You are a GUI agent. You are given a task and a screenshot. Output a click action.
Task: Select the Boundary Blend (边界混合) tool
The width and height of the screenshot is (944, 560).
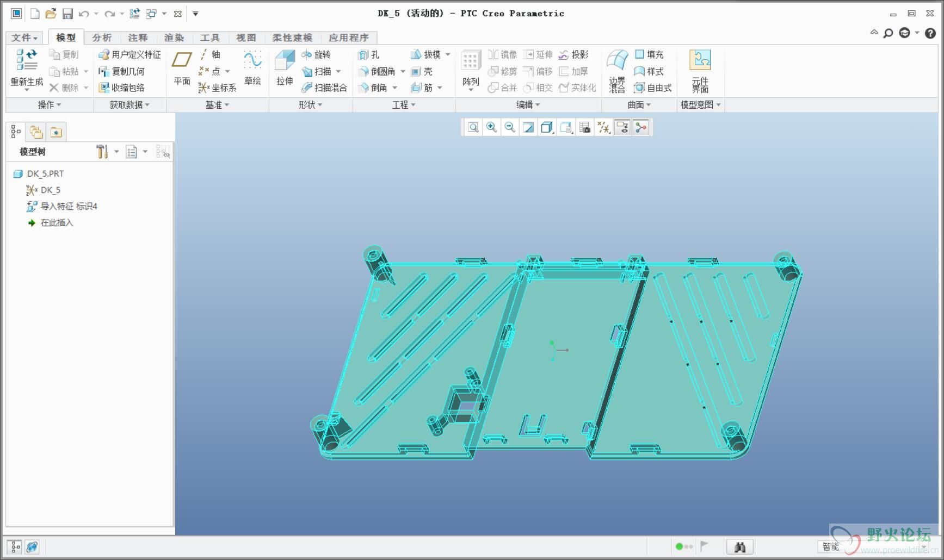[617, 71]
